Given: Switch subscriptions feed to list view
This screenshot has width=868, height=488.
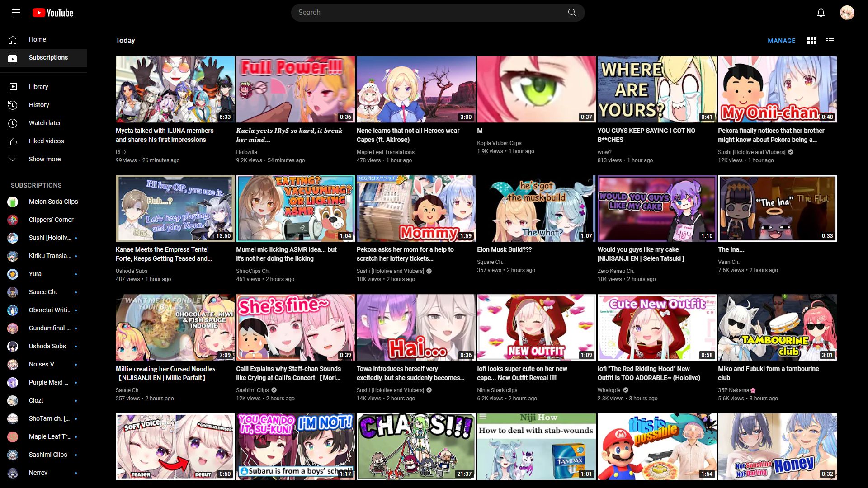Looking at the screenshot, I should coord(830,41).
